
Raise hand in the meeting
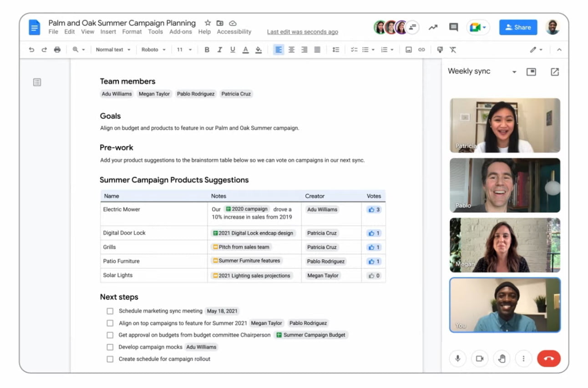[502, 358]
